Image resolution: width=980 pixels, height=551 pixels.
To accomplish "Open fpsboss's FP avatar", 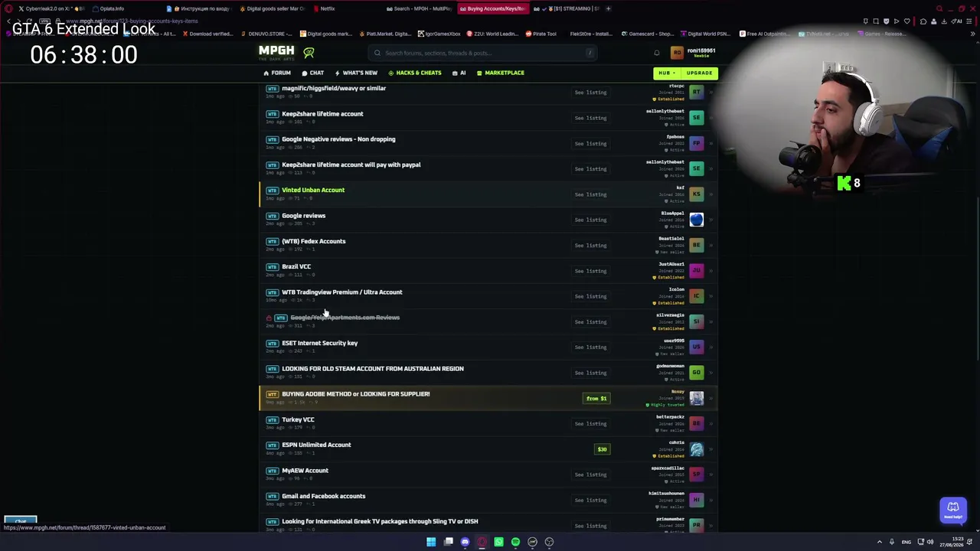I will tap(696, 143).
